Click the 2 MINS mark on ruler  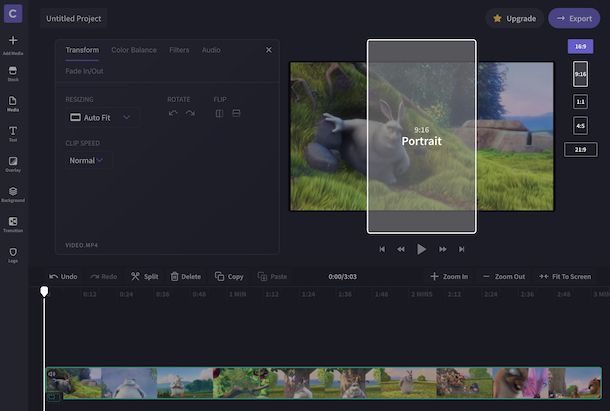pyautogui.click(x=422, y=294)
